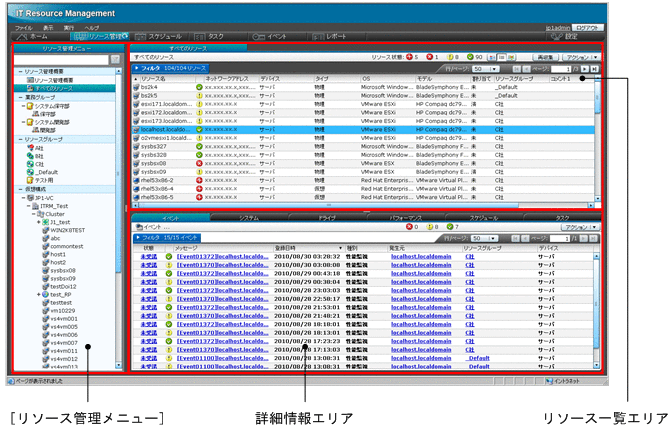
Task: Click the ログアウト button
Action: tap(587, 27)
